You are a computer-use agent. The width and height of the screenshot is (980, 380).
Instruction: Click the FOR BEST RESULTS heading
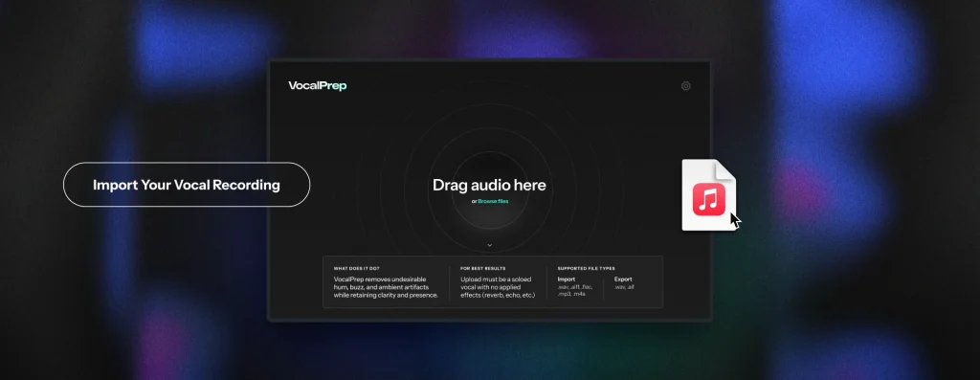pyautogui.click(x=483, y=268)
